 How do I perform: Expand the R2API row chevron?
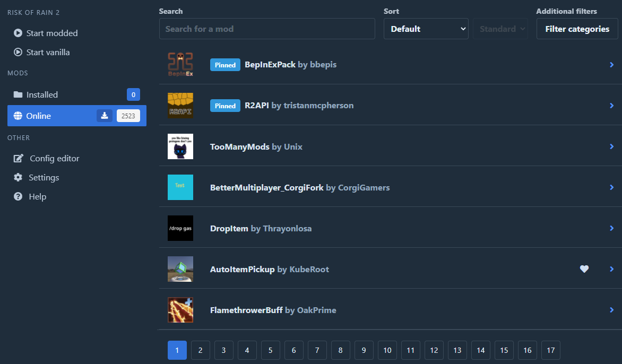point(612,106)
